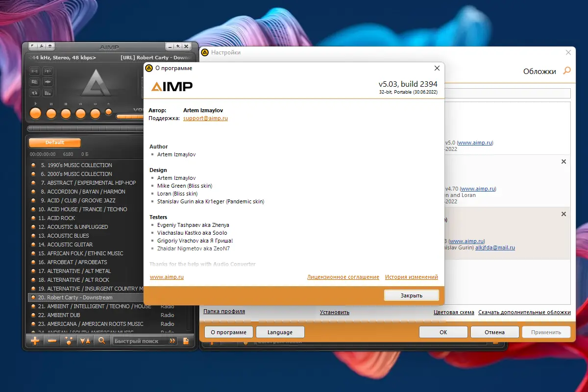Click the double-arrow icon in quick search
This screenshot has height=392, width=588.
pos(172,341)
